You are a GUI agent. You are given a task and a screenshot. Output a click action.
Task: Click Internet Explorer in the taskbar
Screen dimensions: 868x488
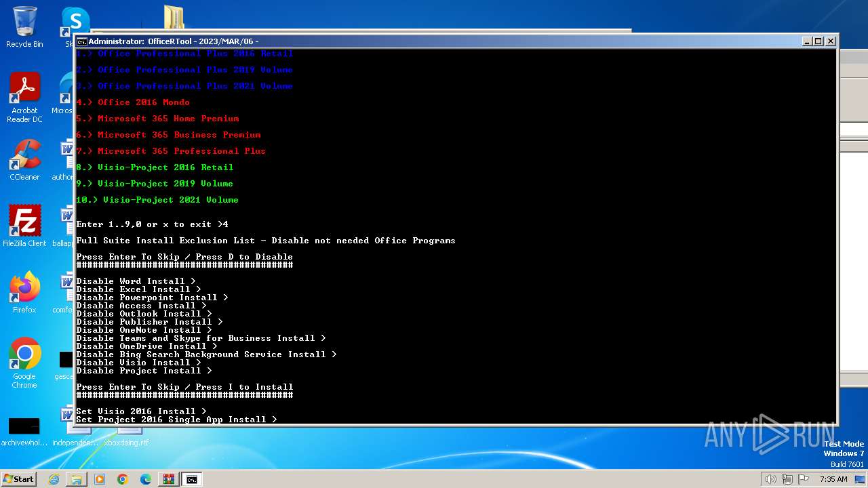coord(54,479)
